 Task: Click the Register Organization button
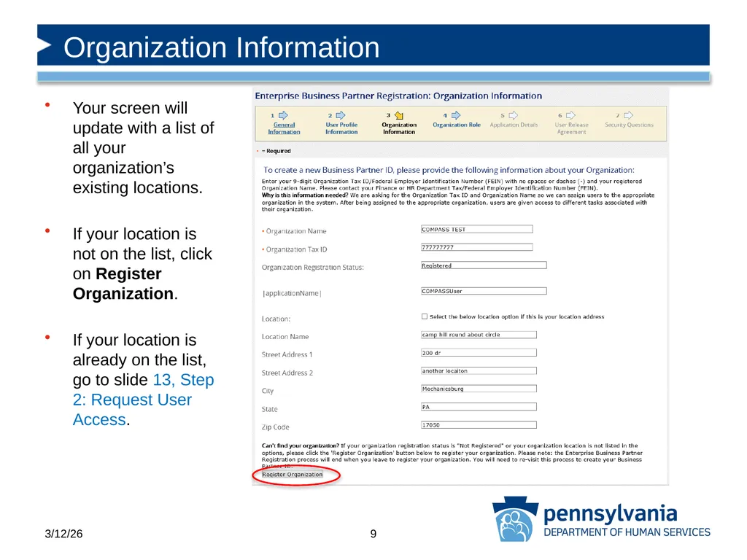point(293,474)
